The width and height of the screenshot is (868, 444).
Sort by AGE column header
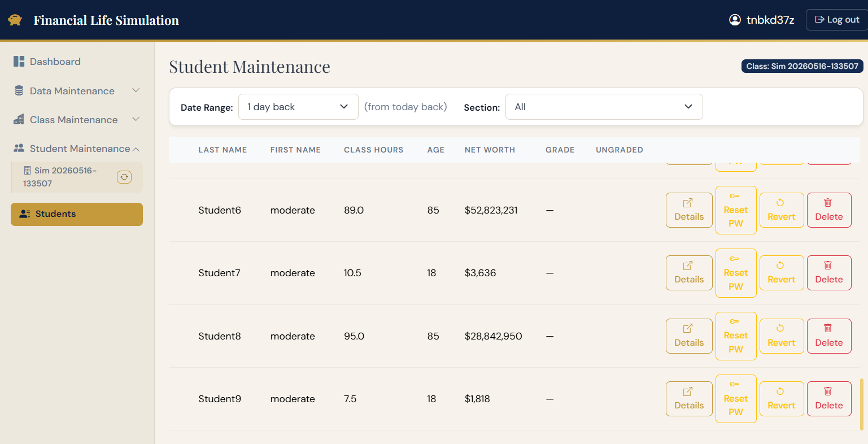coord(436,150)
